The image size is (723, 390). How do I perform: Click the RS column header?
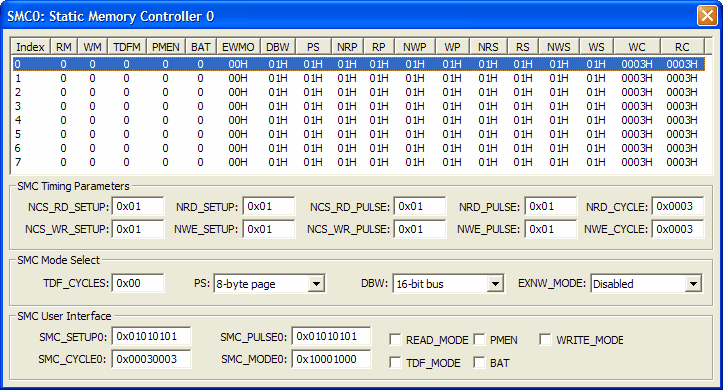click(522, 47)
